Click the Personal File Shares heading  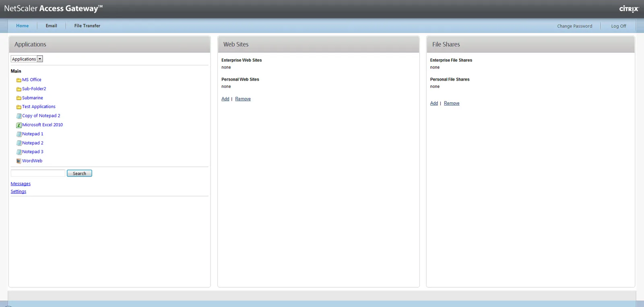450,79
